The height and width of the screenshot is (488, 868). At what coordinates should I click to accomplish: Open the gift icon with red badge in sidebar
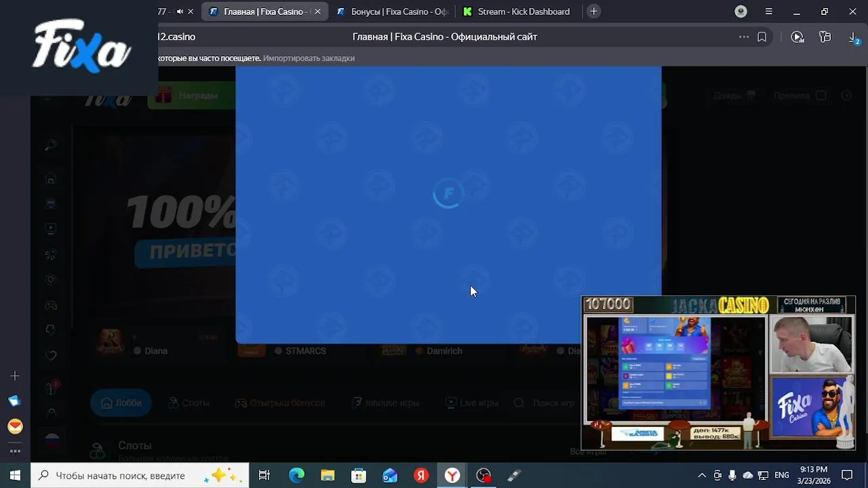pyautogui.click(x=52, y=388)
